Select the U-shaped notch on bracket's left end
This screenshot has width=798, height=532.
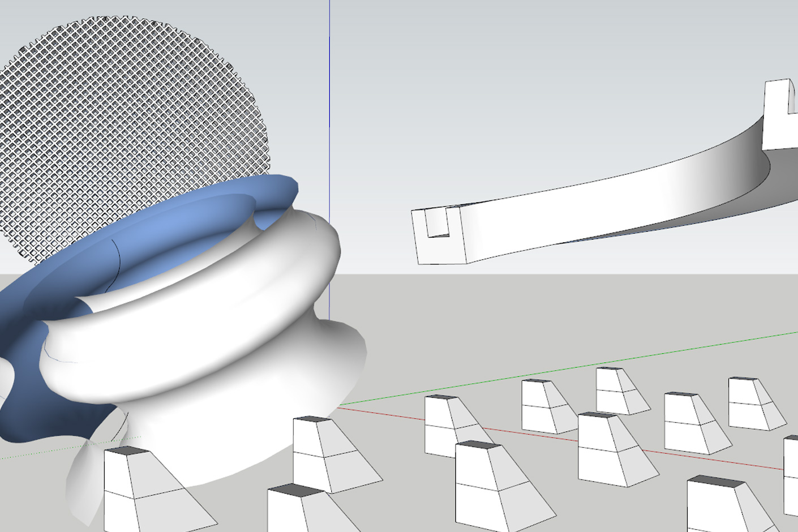coord(438,224)
